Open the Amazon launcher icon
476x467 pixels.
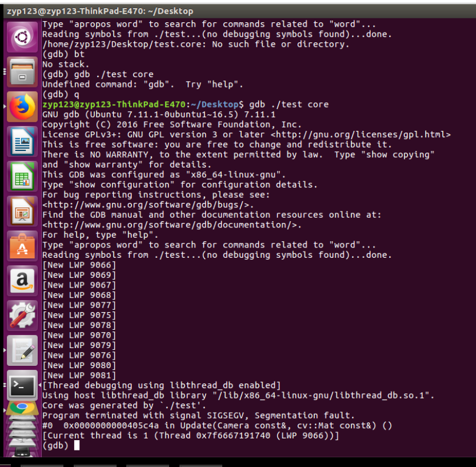click(22, 281)
